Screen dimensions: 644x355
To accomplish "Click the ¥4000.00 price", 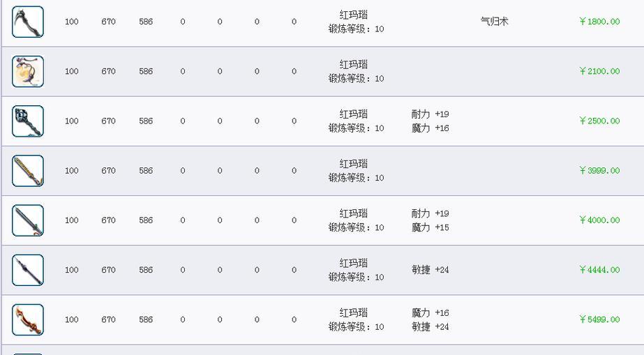I will (x=599, y=220).
